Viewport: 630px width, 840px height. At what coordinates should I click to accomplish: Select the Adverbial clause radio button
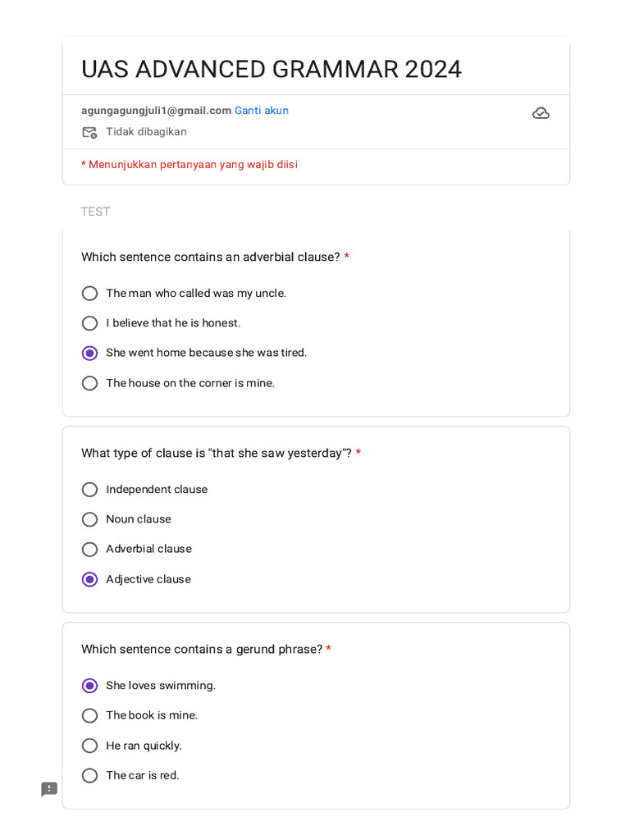tap(90, 550)
